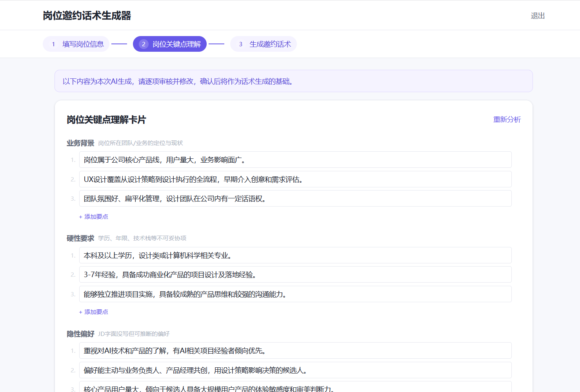This screenshot has height=392, width=580.
Task: Edit field 核心产品用户量大 preference
Action: click(295, 387)
